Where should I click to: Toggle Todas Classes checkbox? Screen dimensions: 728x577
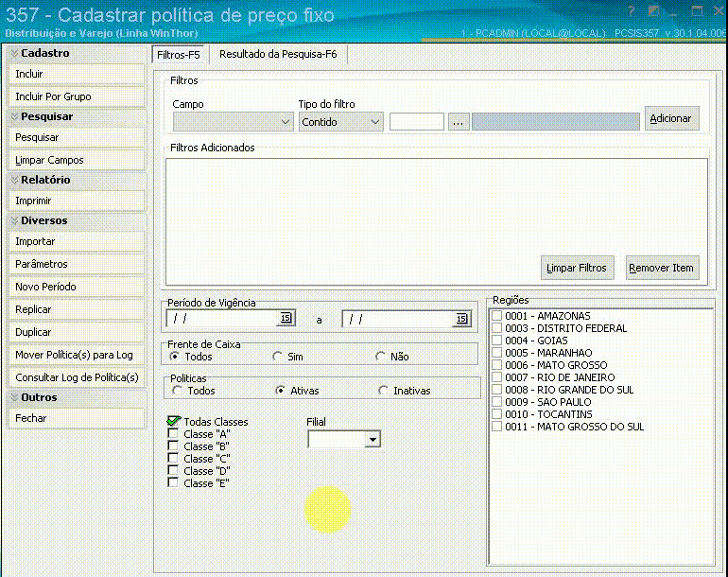click(173, 421)
